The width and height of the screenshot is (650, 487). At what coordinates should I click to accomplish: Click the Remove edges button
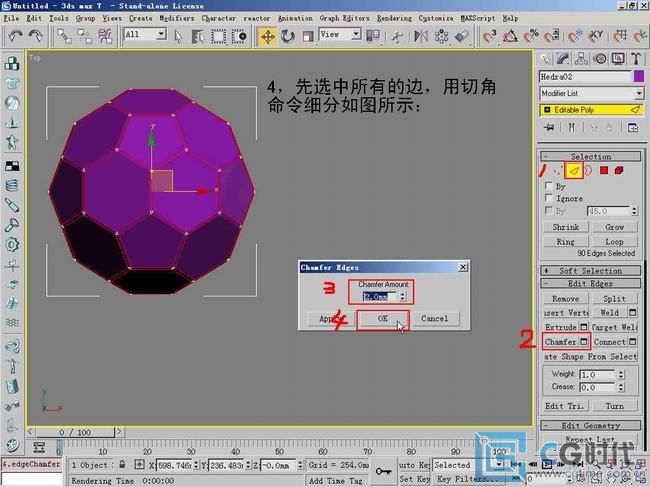[x=565, y=298]
